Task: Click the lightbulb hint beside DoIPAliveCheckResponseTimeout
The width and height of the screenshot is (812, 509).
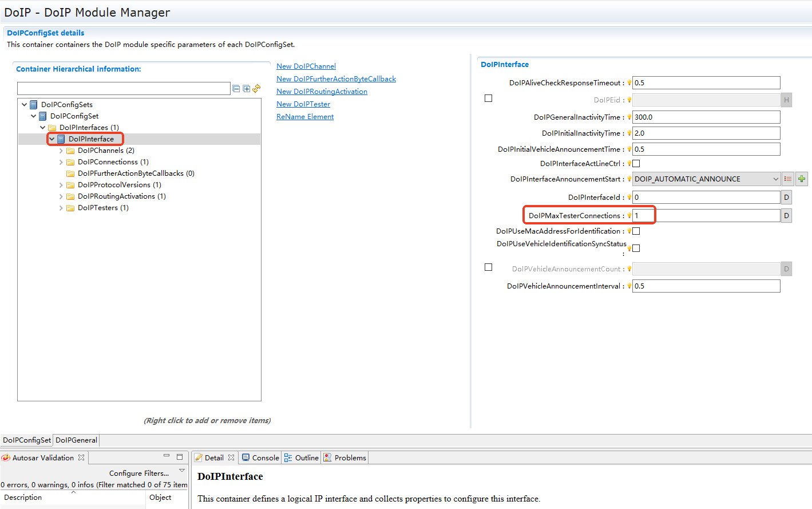Action: click(629, 83)
